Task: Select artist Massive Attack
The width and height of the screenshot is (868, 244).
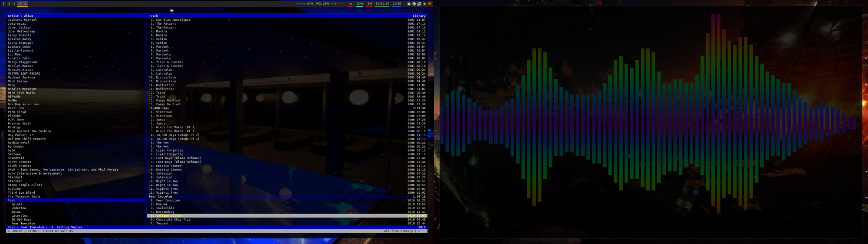Action: [20, 70]
